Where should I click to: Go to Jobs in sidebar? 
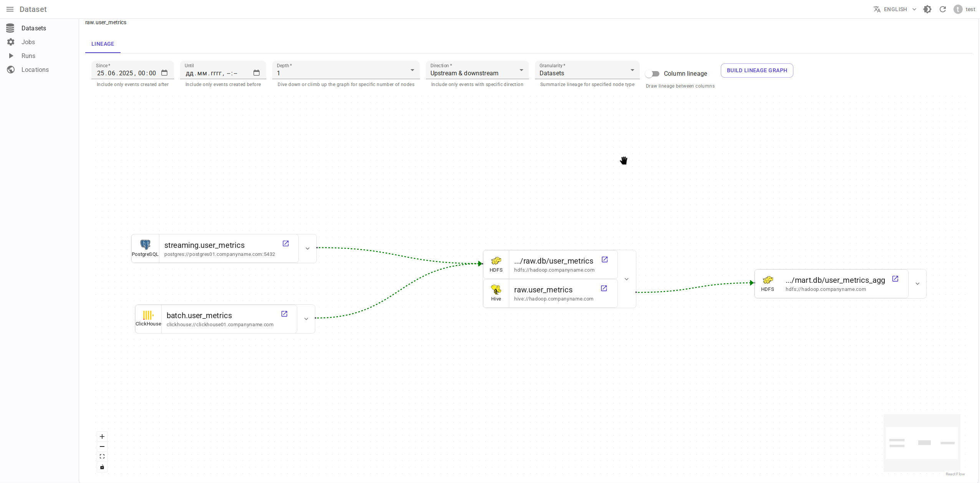[28, 42]
